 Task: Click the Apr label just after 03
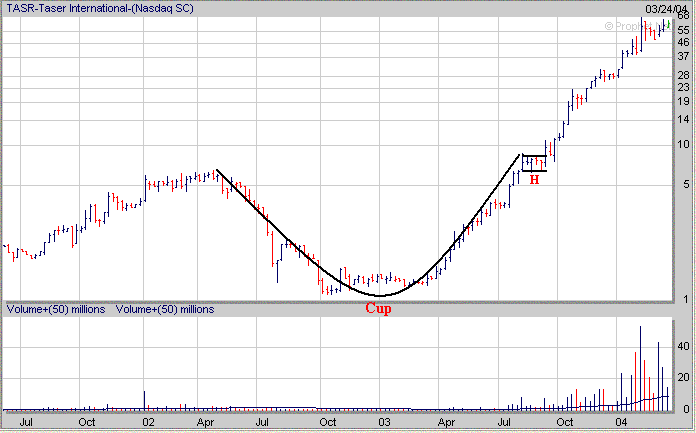(x=447, y=422)
